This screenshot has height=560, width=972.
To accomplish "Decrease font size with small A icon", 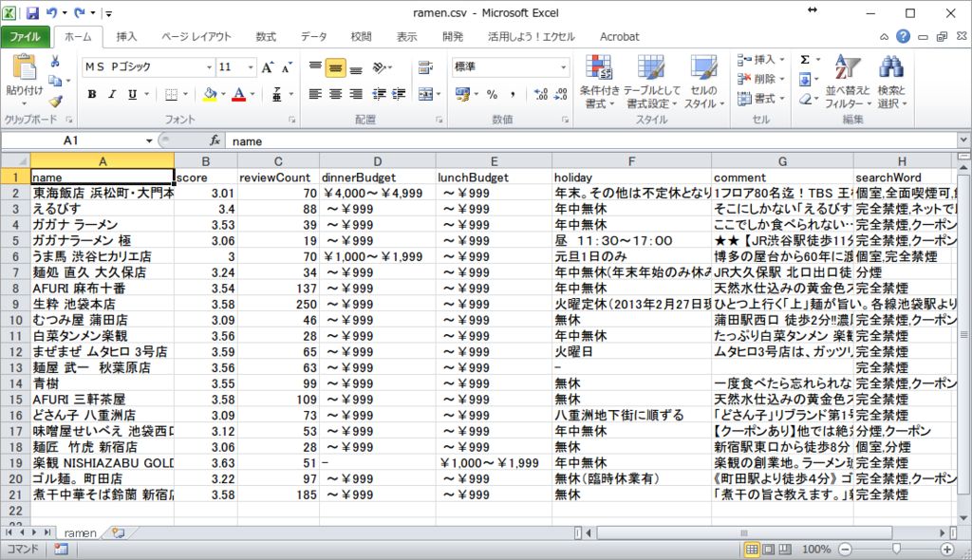I will tap(287, 67).
